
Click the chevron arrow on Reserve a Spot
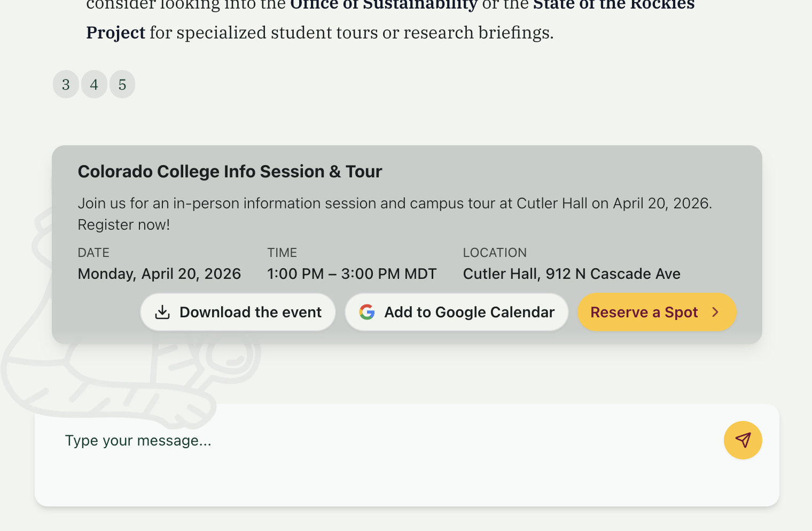715,312
